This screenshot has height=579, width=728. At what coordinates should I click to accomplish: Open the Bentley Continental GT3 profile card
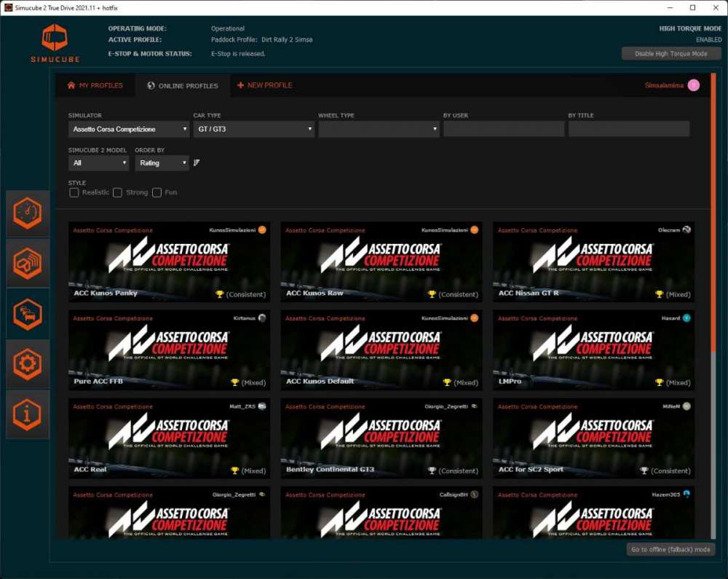[381, 438]
